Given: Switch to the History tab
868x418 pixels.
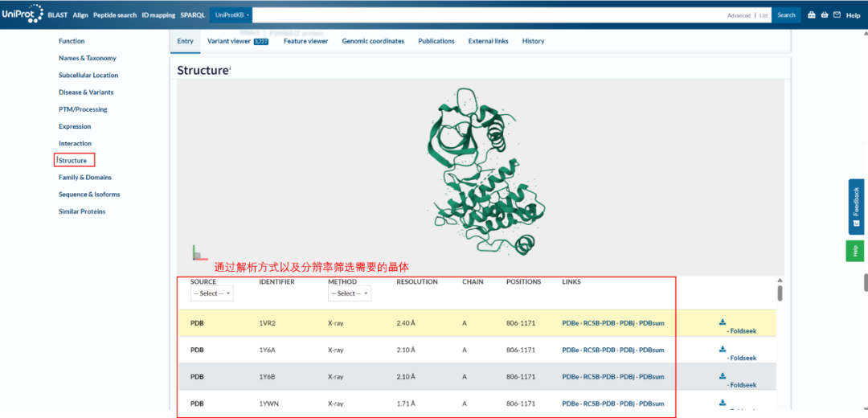Looking at the screenshot, I should [533, 41].
